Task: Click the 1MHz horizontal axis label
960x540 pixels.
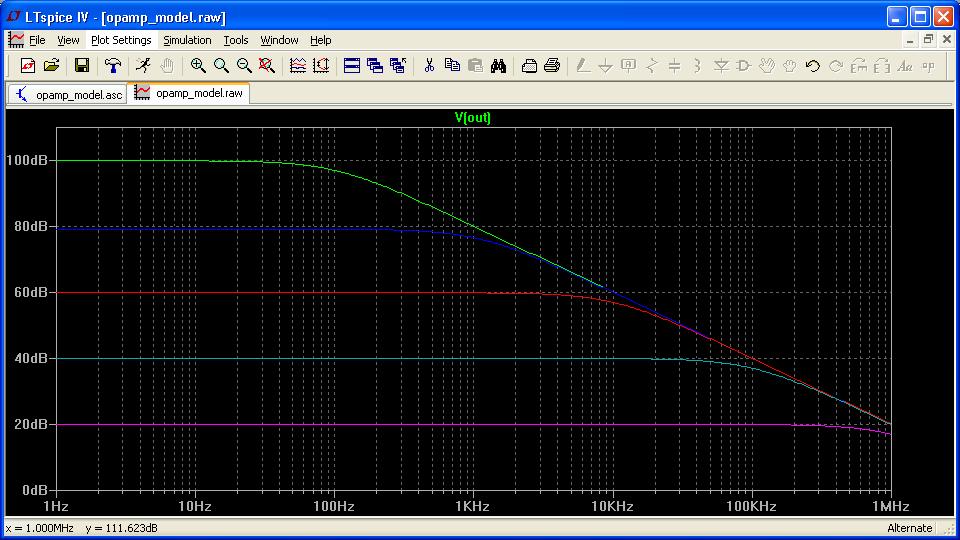Action: pyautogui.click(x=890, y=507)
